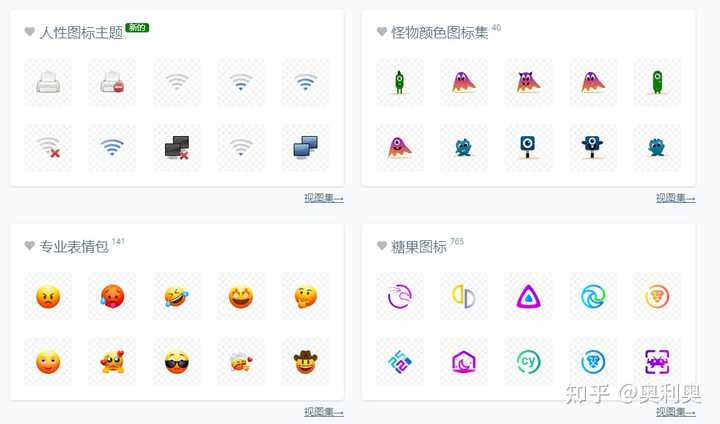Click the blue dual monitors network icon
720x424 pixels.
pos(305,147)
